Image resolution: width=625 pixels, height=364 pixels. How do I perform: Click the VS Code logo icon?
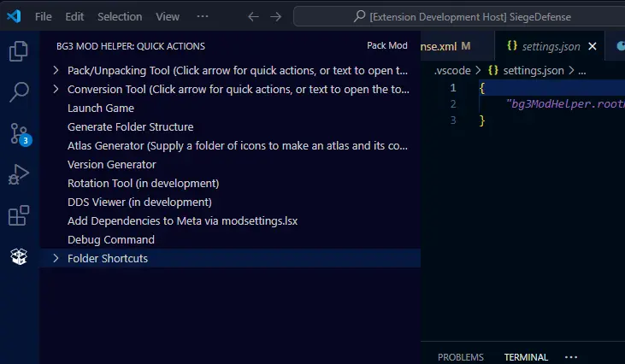coord(15,16)
